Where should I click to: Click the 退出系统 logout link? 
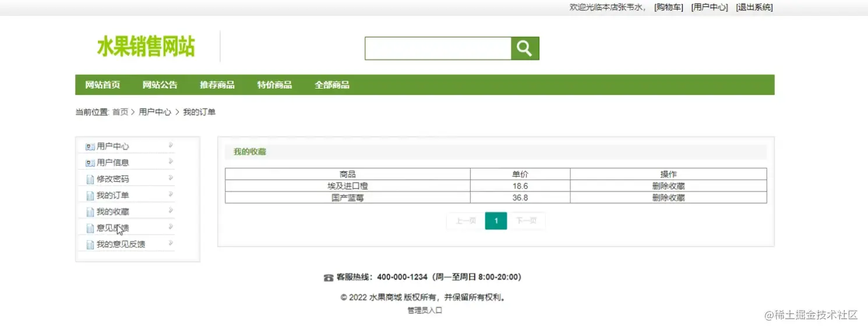tap(754, 8)
